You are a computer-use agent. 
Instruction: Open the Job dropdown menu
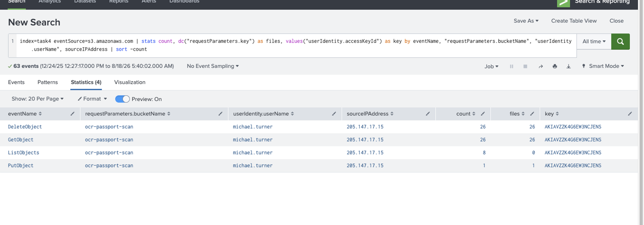click(491, 67)
